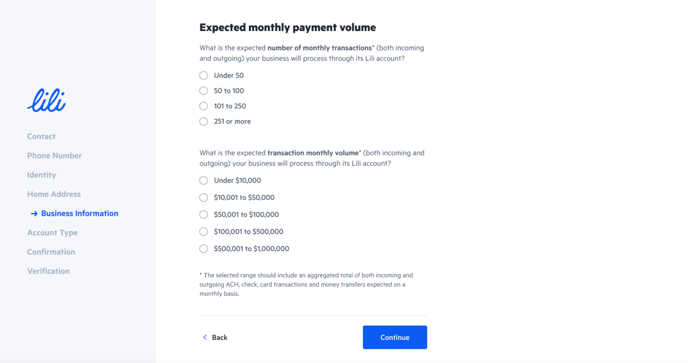Viewport: 688px width, 363px height.
Task: Open the Identity step
Action: tap(42, 175)
